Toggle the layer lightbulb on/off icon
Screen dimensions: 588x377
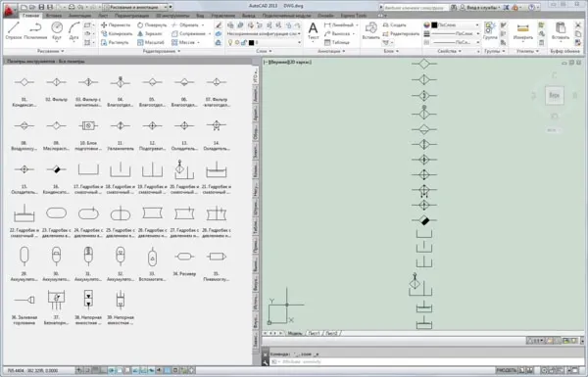tap(230, 43)
